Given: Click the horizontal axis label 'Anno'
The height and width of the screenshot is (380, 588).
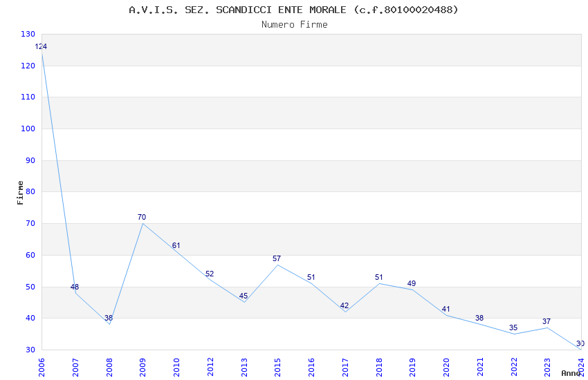Looking at the screenshot, I should [x=571, y=373].
